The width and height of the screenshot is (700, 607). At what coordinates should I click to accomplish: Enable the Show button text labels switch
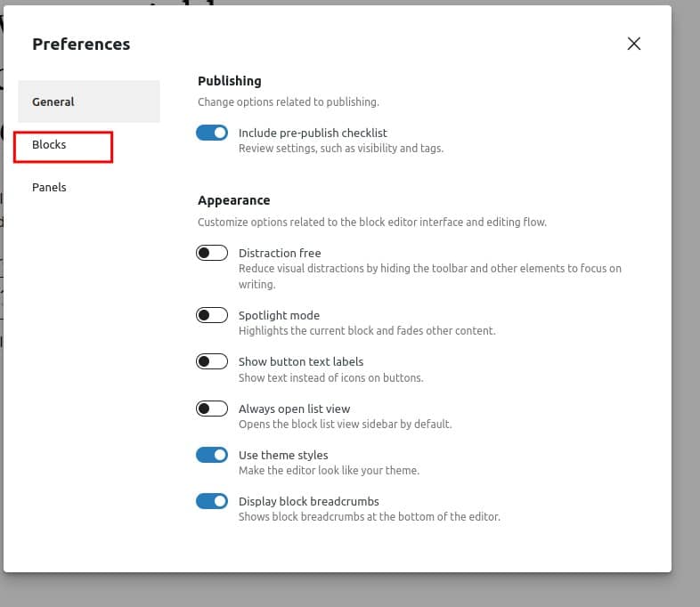point(212,361)
